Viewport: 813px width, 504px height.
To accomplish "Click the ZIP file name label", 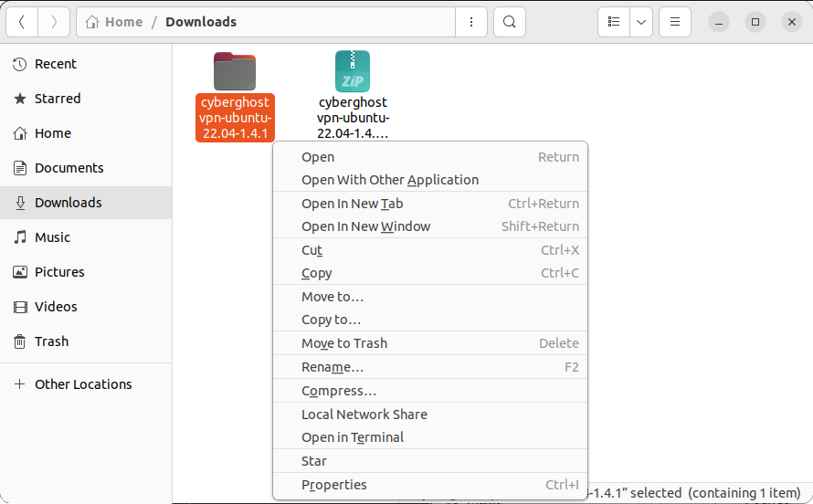I will pos(354,118).
